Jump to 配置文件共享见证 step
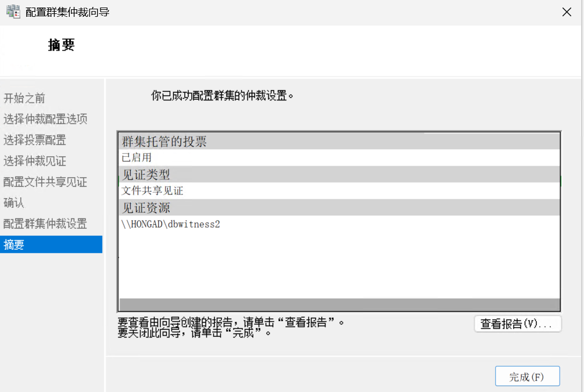The height and width of the screenshot is (392, 584). (45, 182)
